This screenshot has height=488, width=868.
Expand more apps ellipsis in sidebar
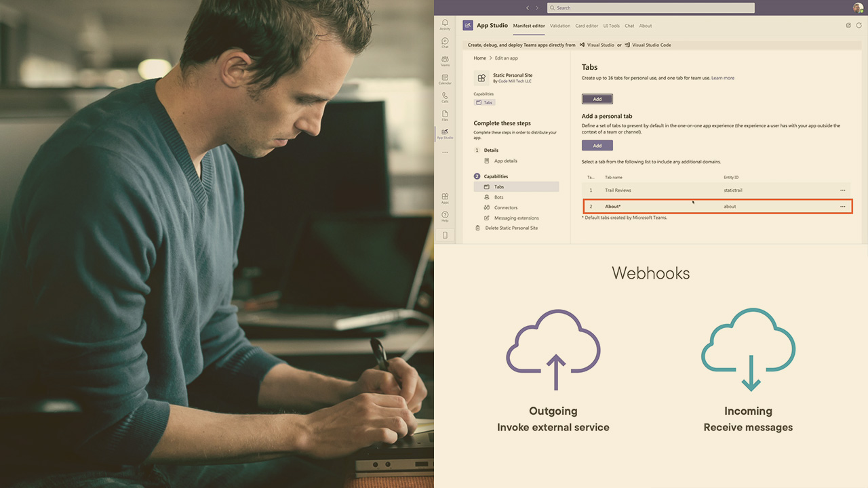[x=445, y=152]
